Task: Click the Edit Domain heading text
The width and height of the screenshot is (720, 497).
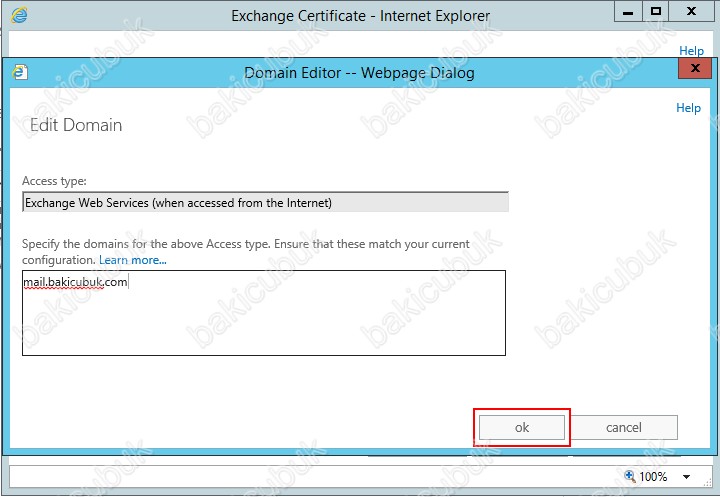Action: (76, 125)
